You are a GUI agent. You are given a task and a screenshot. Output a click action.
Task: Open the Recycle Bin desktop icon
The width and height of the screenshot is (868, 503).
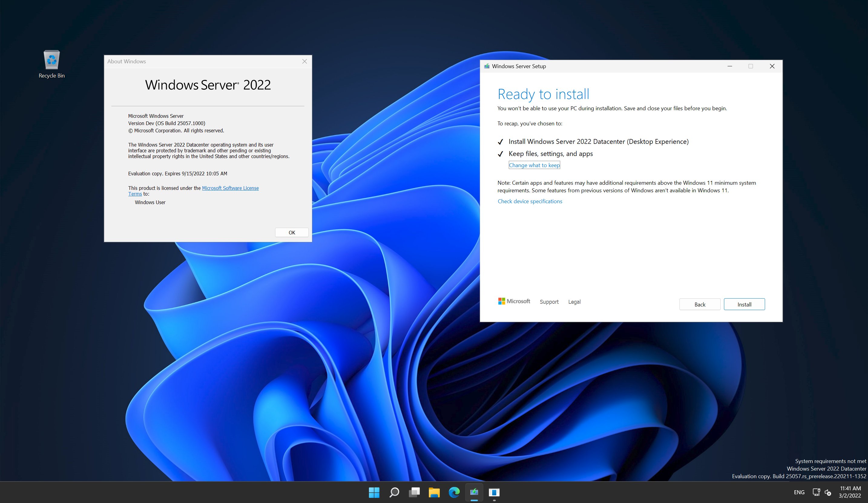pos(52,64)
